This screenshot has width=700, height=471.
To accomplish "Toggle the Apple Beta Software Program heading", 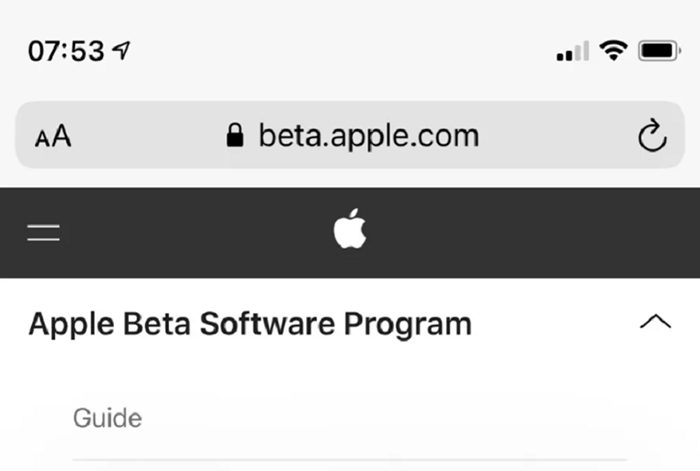I will tap(250, 323).
